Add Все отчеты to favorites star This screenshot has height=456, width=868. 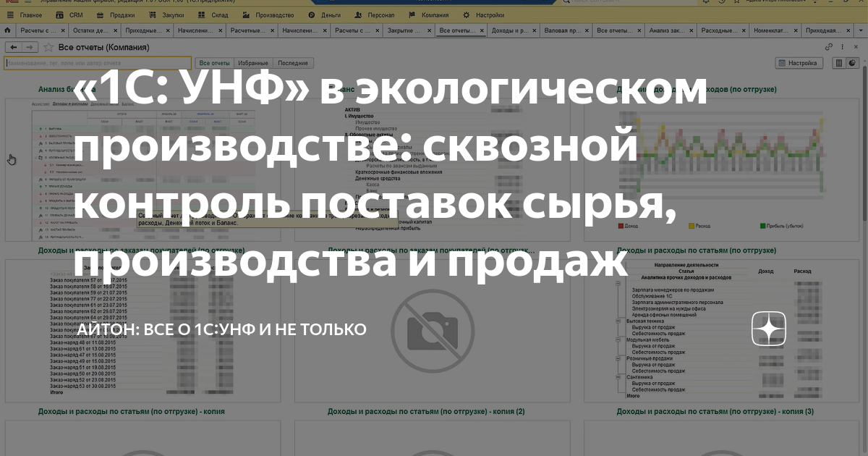pos(48,47)
